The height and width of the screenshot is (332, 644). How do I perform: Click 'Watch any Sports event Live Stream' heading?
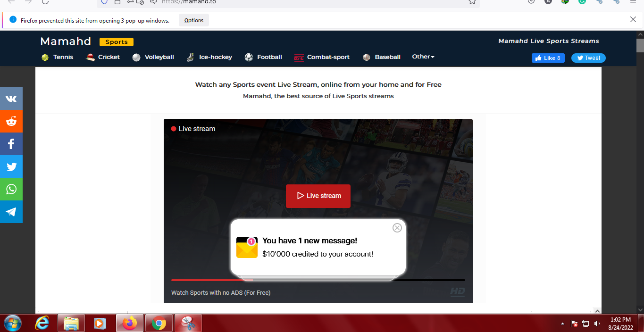(x=318, y=85)
